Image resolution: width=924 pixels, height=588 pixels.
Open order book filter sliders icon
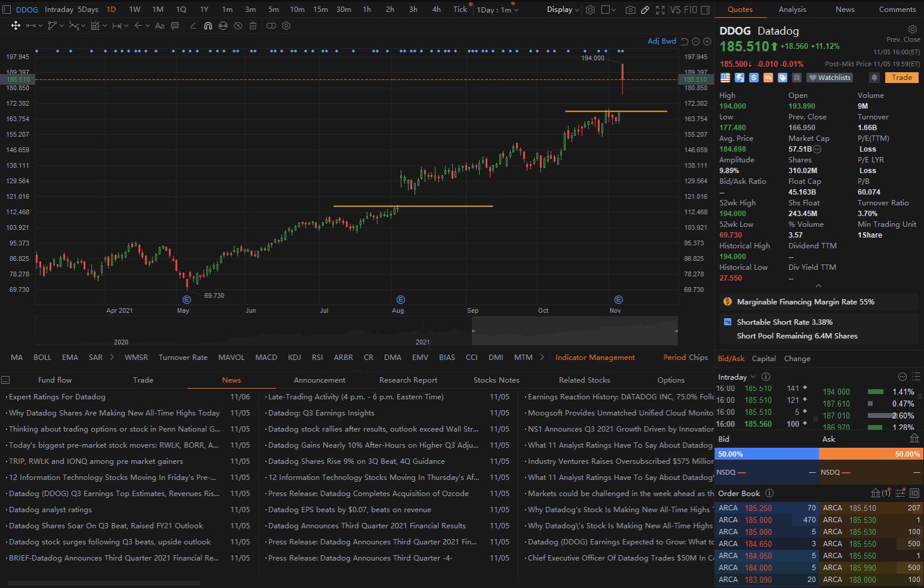coord(900,493)
